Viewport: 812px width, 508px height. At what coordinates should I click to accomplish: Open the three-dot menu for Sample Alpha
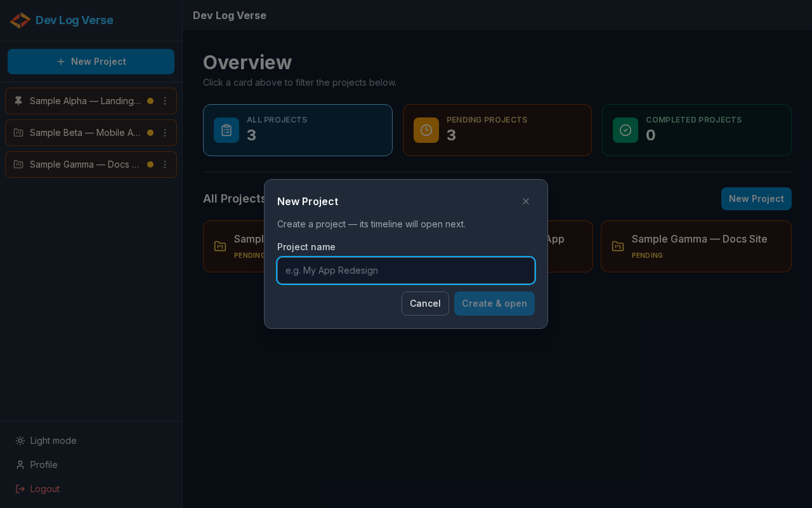click(165, 101)
